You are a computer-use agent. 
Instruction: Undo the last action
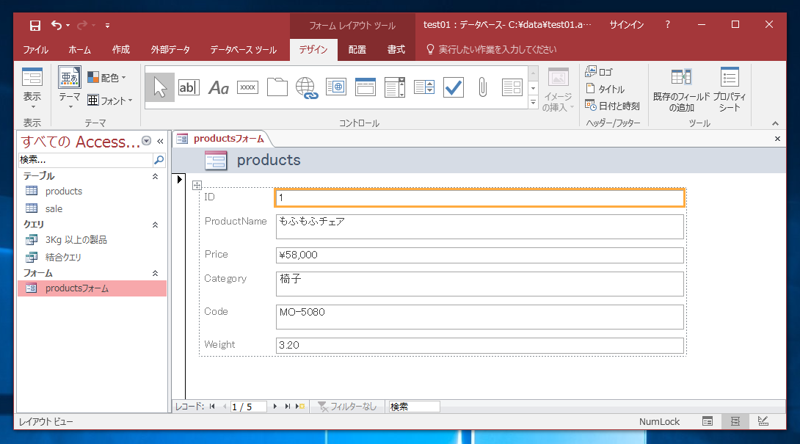click(57, 25)
